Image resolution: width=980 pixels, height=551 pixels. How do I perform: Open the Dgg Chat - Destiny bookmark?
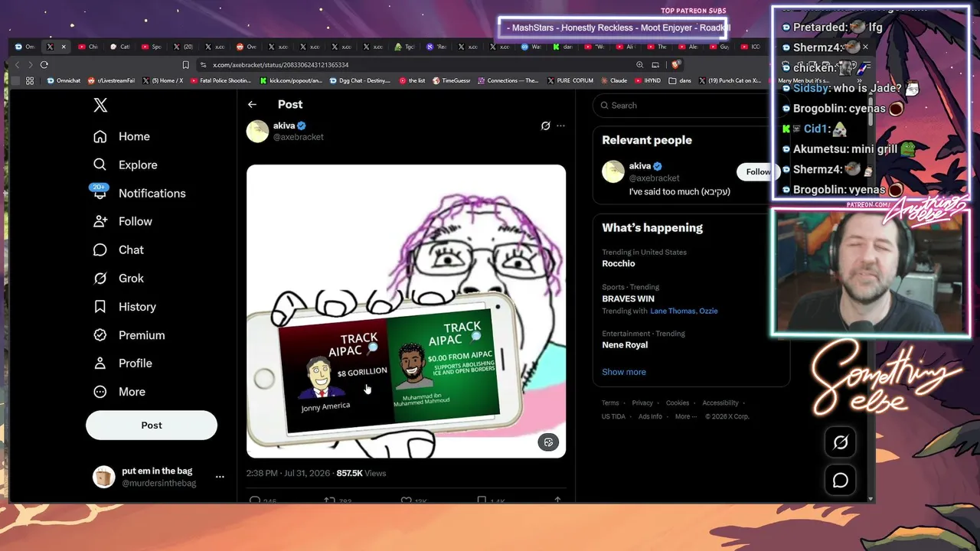(x=361, y=80)
